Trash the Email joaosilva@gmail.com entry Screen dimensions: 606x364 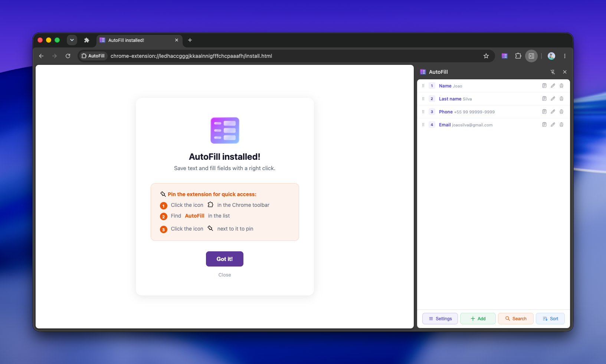pos(561,125)
